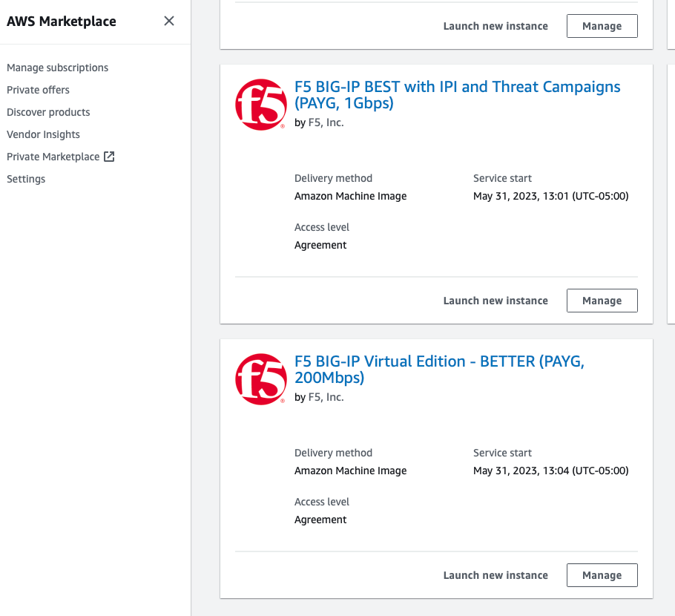Manage the BIG-IP BEST 1Gbps subscription
Image resolution: width=675 pixels, height=616 pixels.
602,301
